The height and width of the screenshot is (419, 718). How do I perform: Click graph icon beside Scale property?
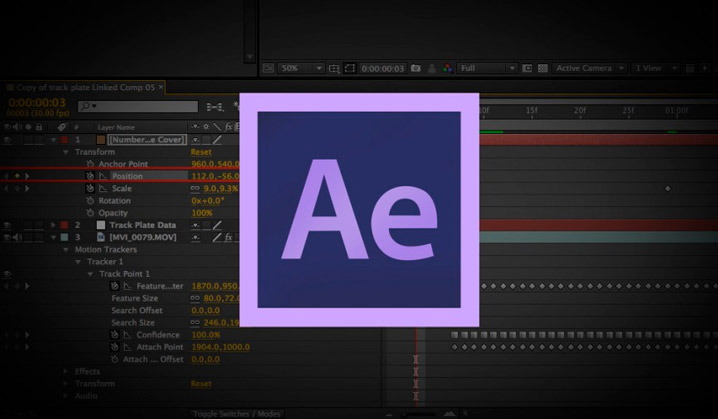pos(103,188)
